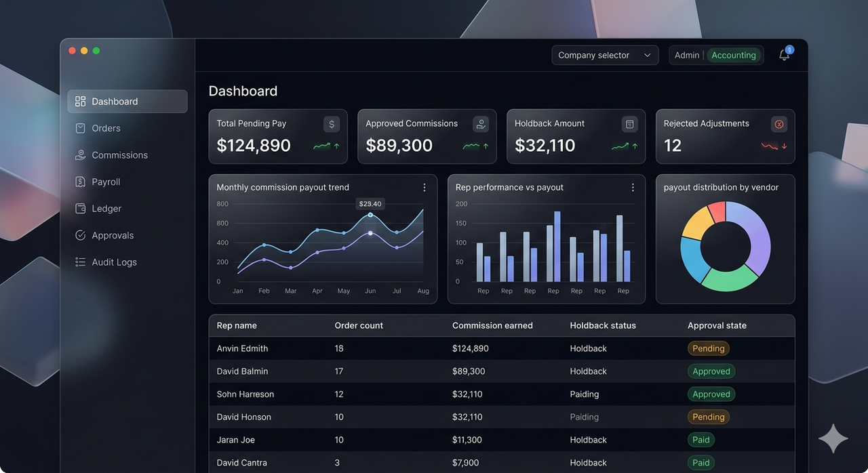Screen dimensions: 868x473
Task: Open Rep performance vs payout options menu
Action: click(633, 188)
